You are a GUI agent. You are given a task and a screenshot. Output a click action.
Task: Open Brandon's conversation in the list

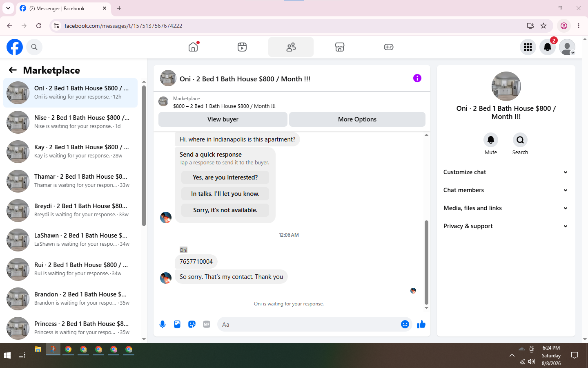[x=70, y=299]
